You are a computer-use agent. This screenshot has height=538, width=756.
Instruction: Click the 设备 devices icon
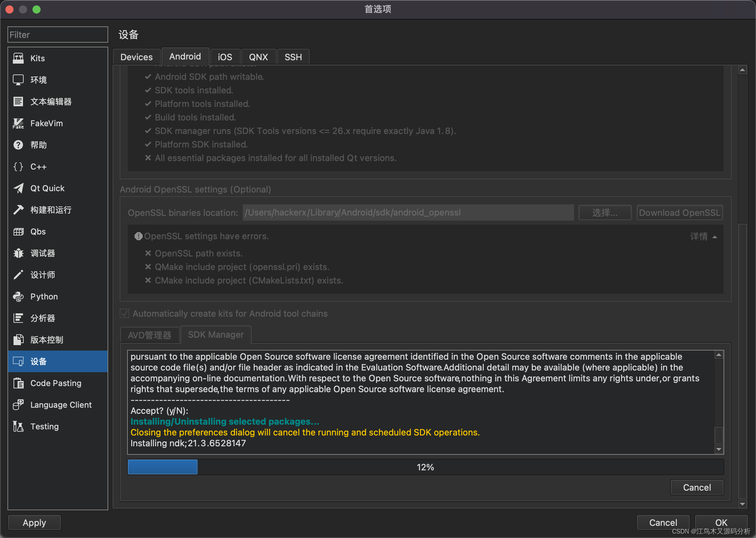pos(18,361)
